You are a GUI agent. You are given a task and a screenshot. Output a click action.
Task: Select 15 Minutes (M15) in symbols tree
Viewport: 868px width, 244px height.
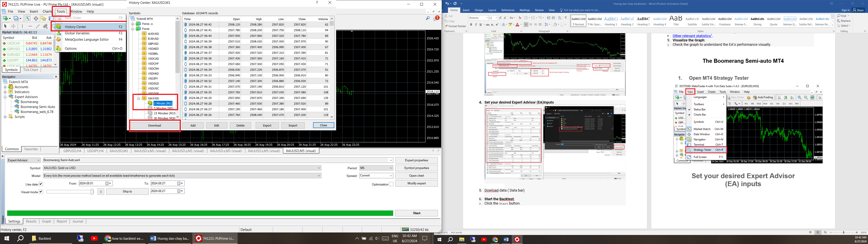[x=164, y=113]
